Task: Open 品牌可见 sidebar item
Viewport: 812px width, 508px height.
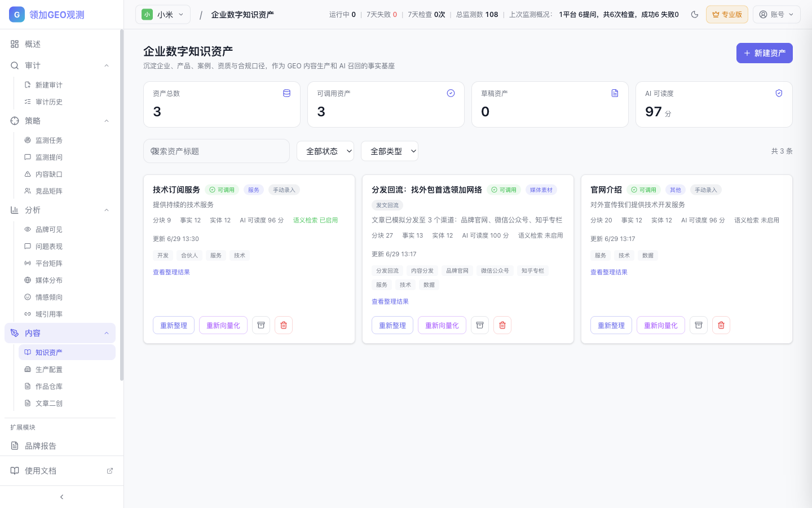Action: coord(67,229)
